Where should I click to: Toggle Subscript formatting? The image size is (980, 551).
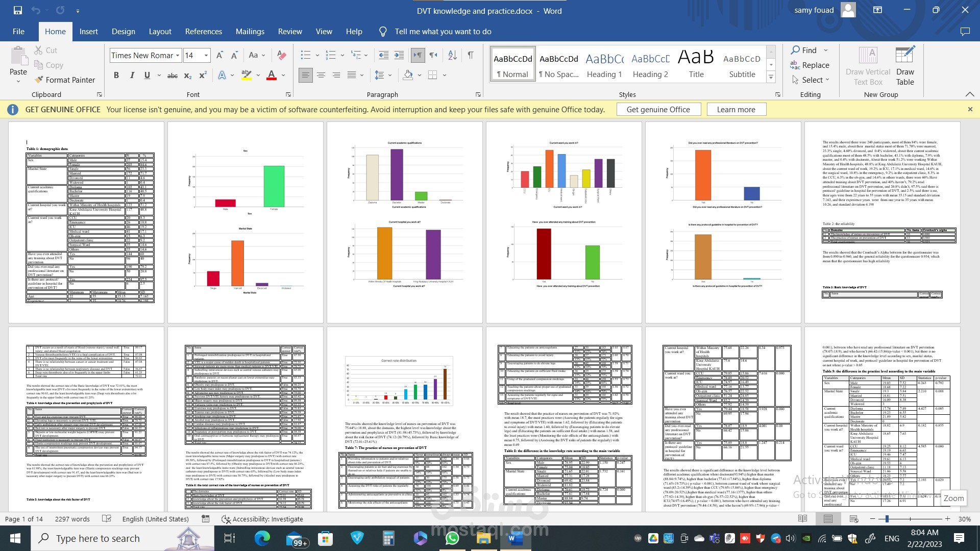[188, 76]
